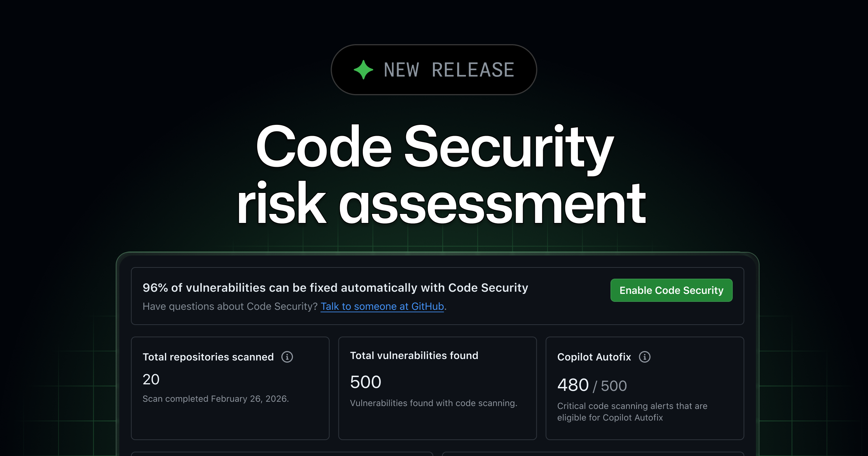Image resolution: width=868 pixels, height=456 pixels.
Task: Open info icon beside Total repositories scanned
Action: [287, 357]
